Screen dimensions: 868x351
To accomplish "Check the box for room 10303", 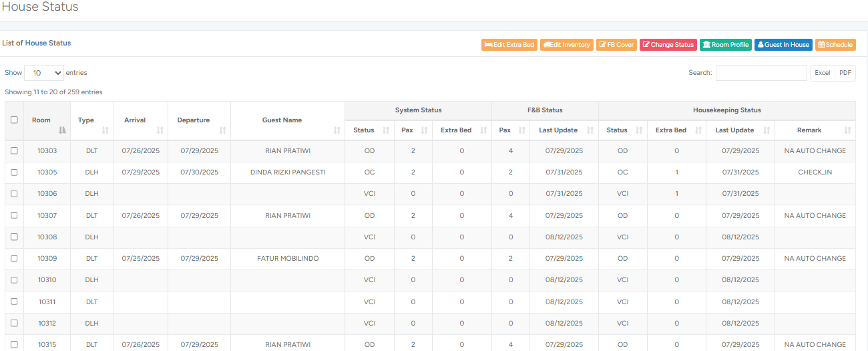I will pos(14,151).
